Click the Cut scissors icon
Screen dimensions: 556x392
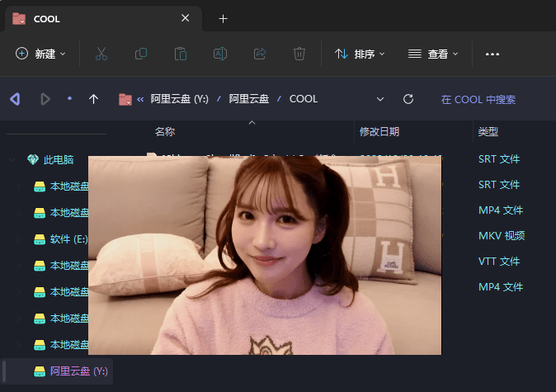(x=101, y=54)
